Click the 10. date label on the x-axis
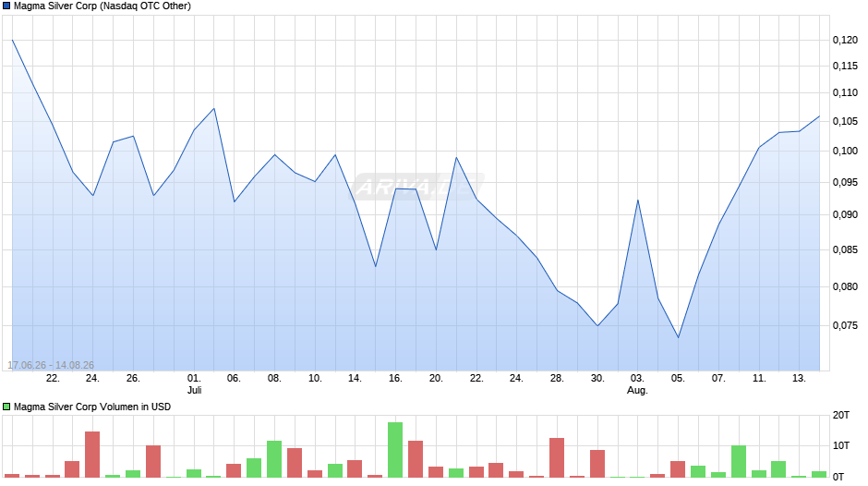This screenshot has width=868, height=486. [x=315, y=378]
